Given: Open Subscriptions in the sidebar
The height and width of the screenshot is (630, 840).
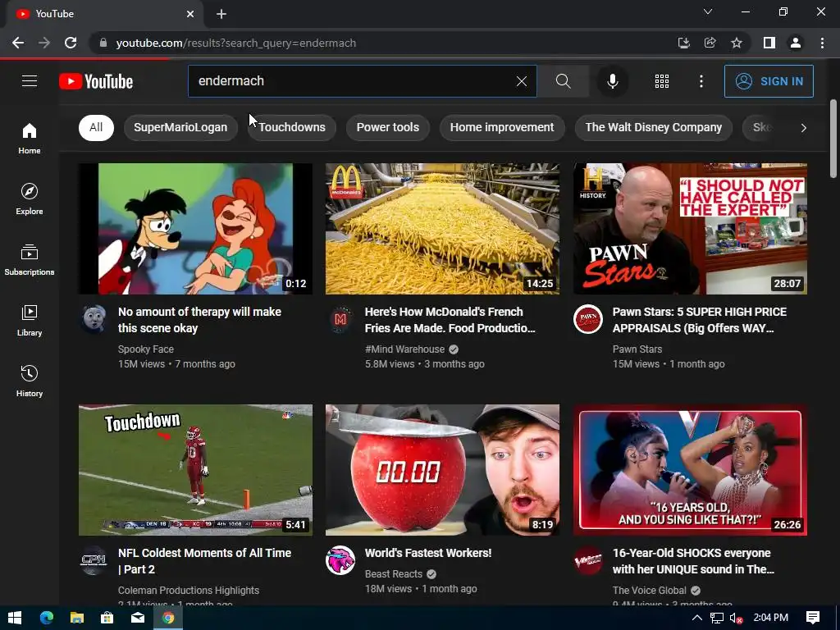Looking at the screenshot, I should (30, 260).
